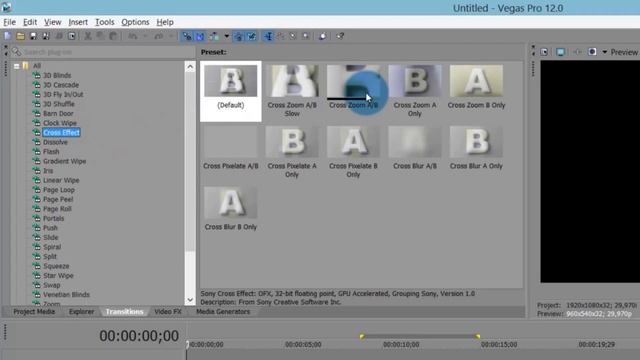Open the Preview quality dropdown arrow
Screen dimensions: 640x360
tap(604, 52)
